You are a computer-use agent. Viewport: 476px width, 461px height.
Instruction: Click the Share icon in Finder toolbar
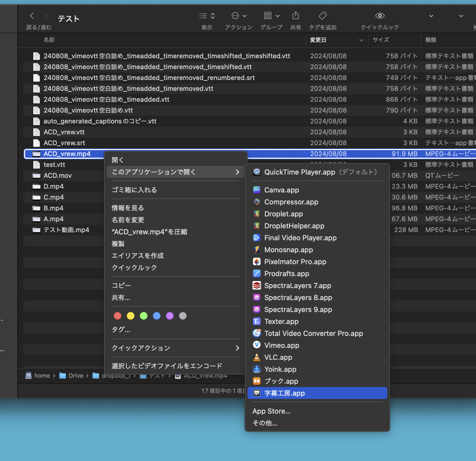[295, 16]
